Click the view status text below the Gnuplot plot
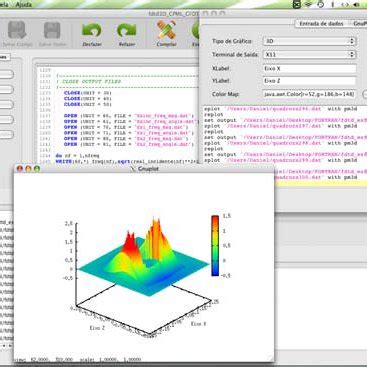This screenshot has height=367, width=367. point(77,360)
